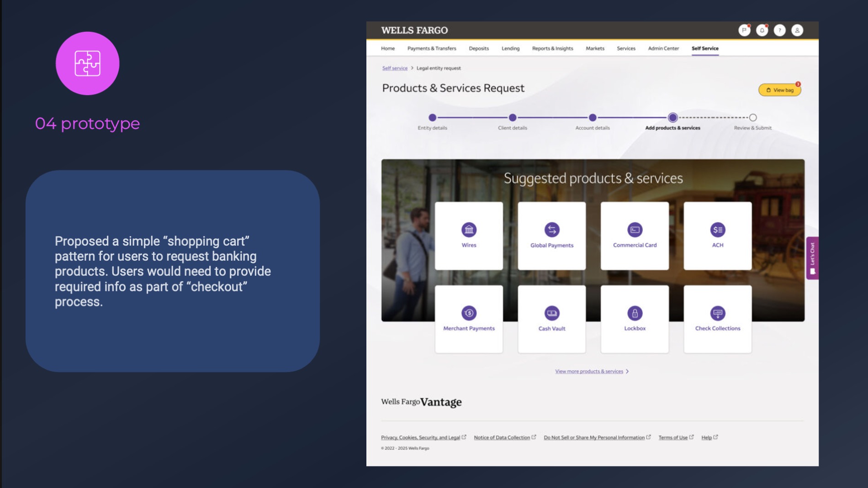Switch to the Self Service tab
868x488 pixels.
coord(704,48)
